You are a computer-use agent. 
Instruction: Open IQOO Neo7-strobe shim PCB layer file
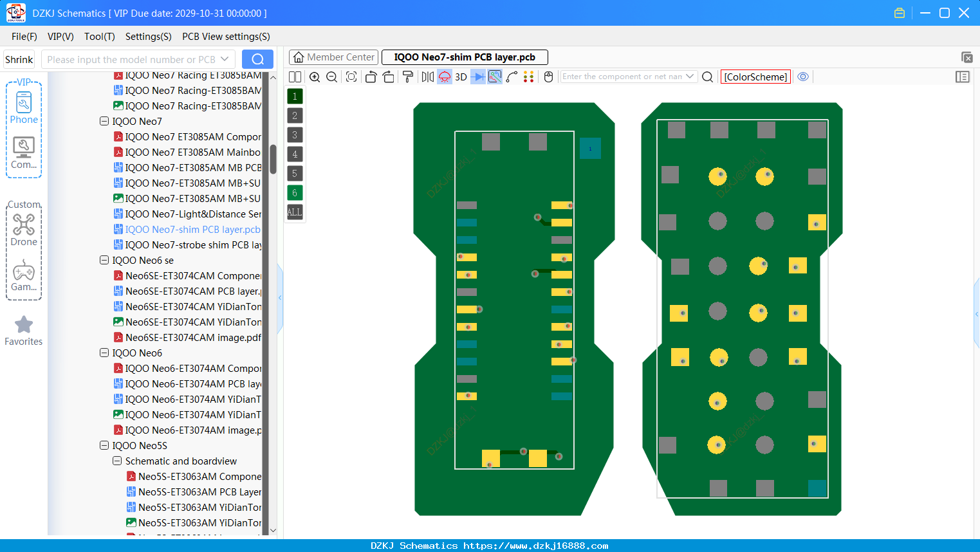[188, 244]
